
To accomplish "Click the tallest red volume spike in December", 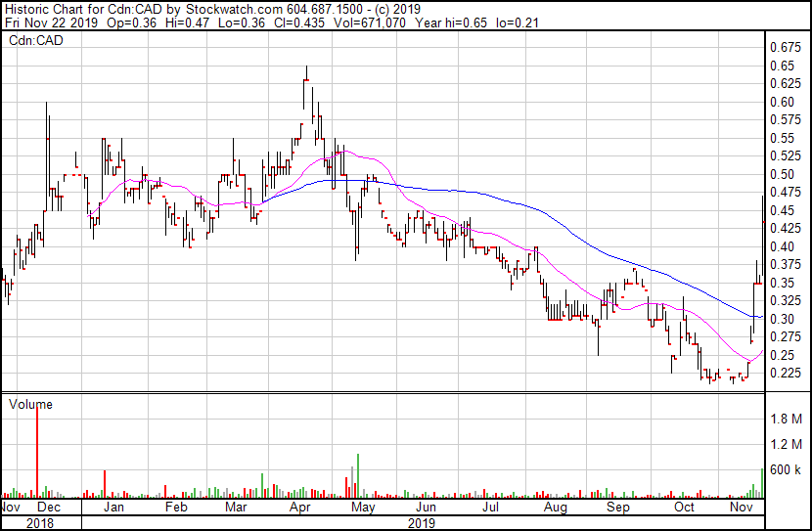I will [x=37, y=452].
